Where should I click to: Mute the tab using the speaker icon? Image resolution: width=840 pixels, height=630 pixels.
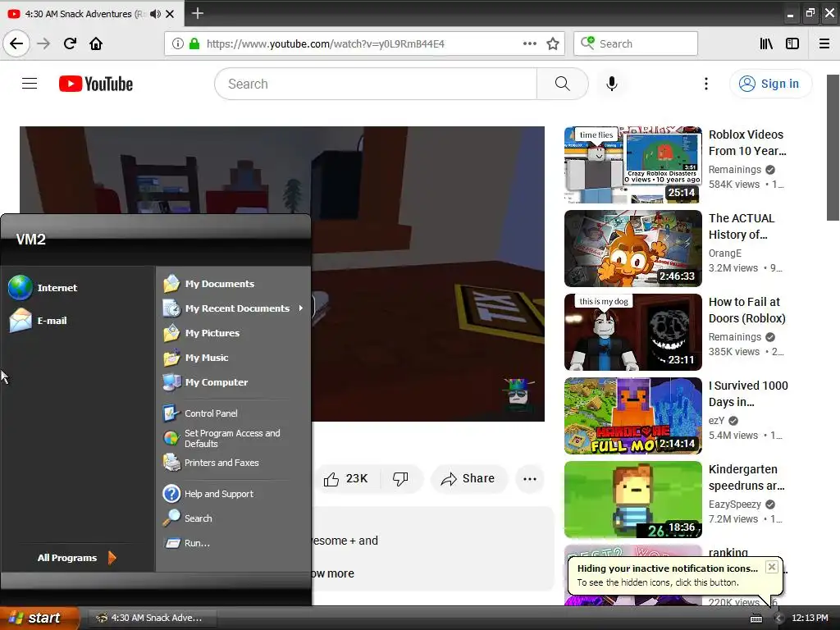[155, 14]
